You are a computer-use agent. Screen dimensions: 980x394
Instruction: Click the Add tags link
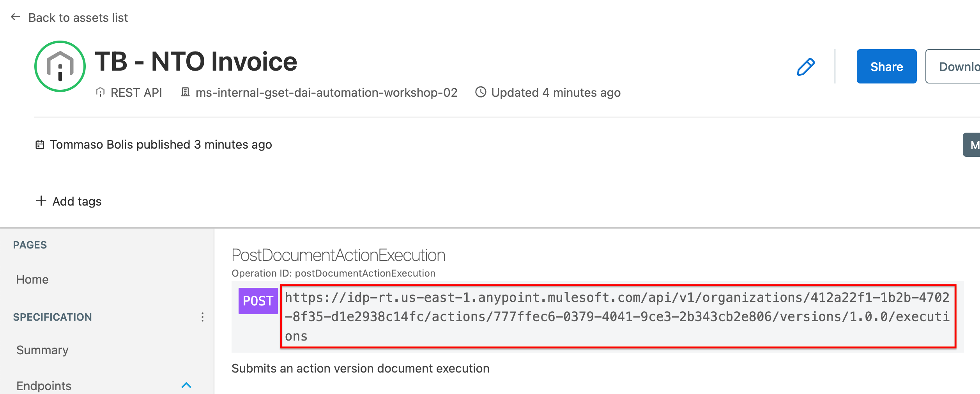pos(77,201)
